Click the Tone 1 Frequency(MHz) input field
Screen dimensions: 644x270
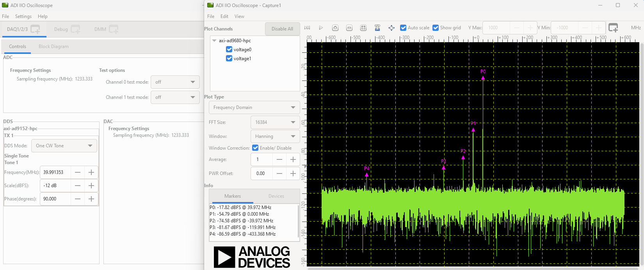(x=55, y=172)
